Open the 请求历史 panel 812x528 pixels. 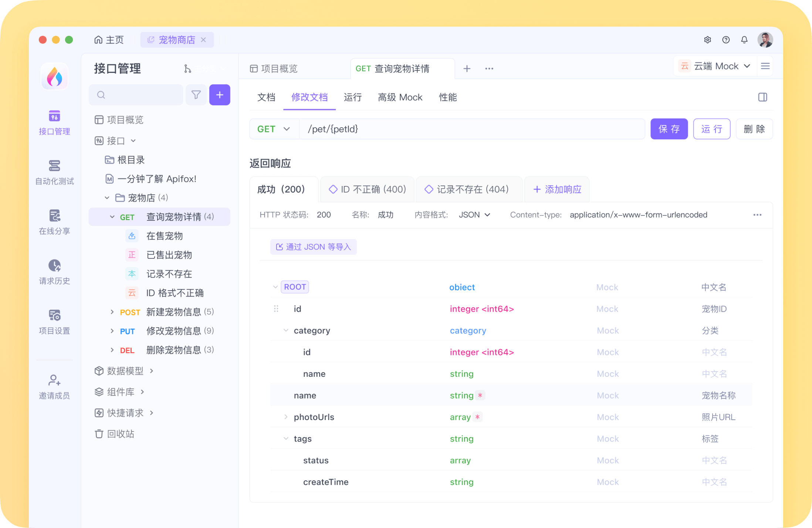(x=54, y=273)
